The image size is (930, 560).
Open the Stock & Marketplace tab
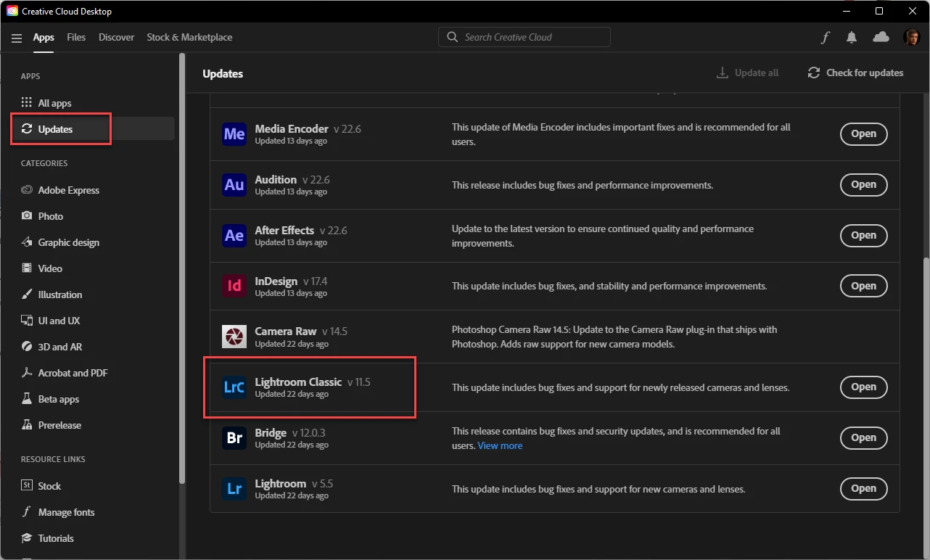coord(189,37)
